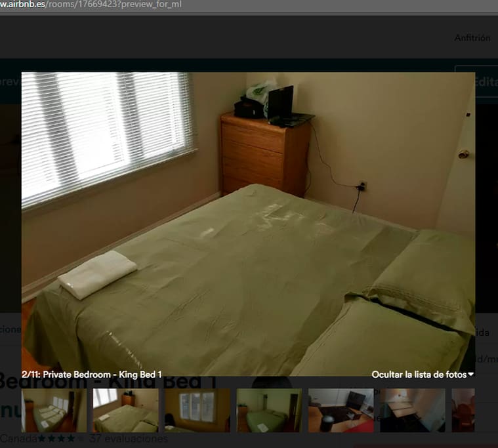This screenshot has width=498, height=448.
Task: Select first thumbnail showing bed with towels
Action: [x=54, y=410]
